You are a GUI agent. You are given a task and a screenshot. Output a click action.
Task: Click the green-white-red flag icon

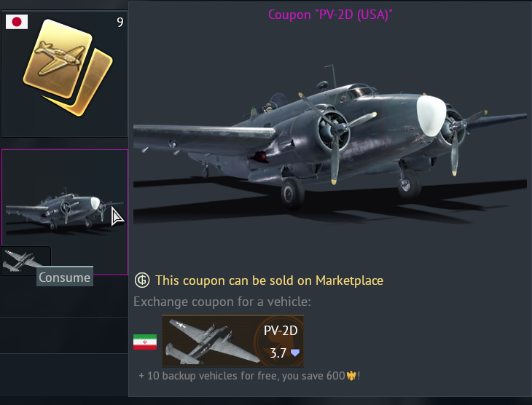[145, 342]
